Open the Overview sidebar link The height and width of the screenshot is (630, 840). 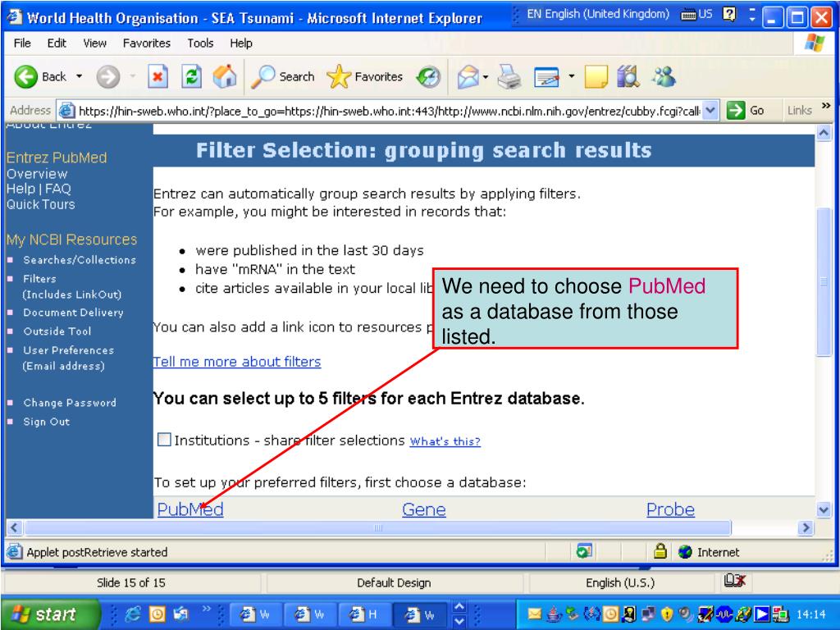(x=37, y=174)
